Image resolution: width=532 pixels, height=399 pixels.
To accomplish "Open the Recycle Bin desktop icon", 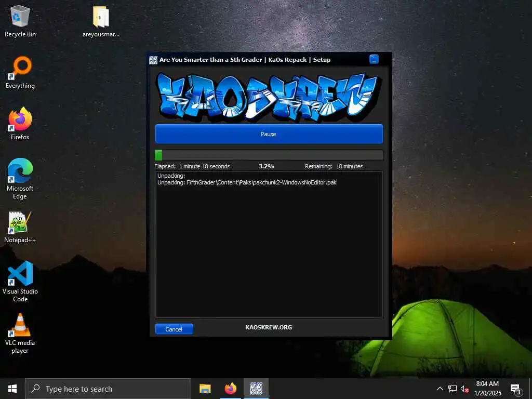I will 20,21.
